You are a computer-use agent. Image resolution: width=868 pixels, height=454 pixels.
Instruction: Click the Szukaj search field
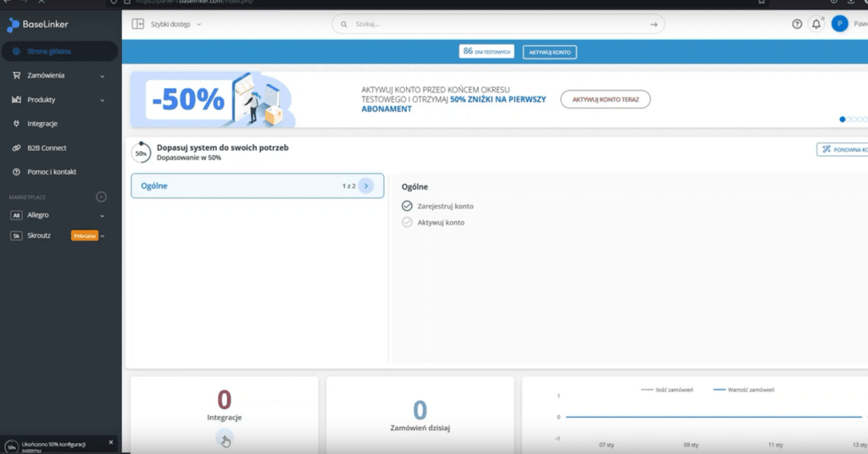tap(492, 25)
